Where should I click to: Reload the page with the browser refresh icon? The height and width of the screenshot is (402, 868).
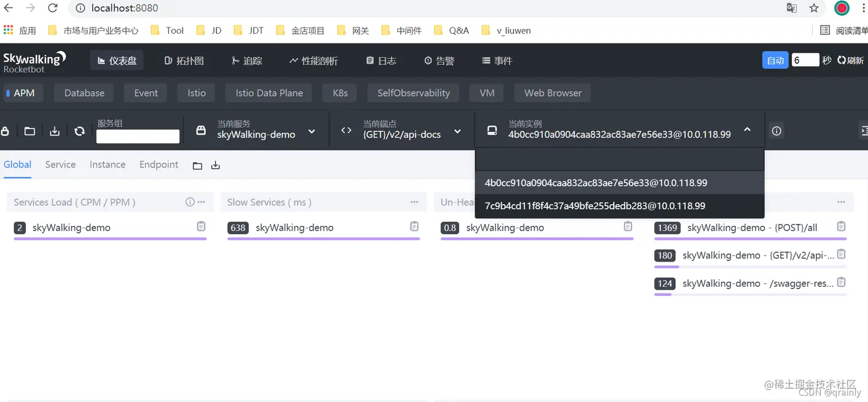click(x=53, y=8)
